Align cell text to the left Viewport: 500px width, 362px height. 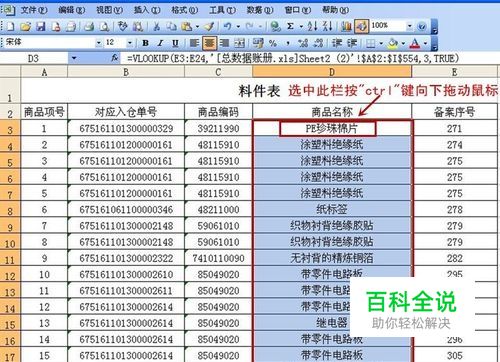[194, 43]
